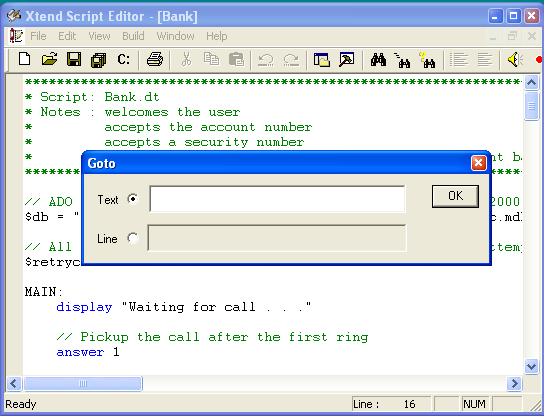Click the horizontal scrollbar left arrow
The height and width of the screenshot is (418, 548).
(14, 383)
